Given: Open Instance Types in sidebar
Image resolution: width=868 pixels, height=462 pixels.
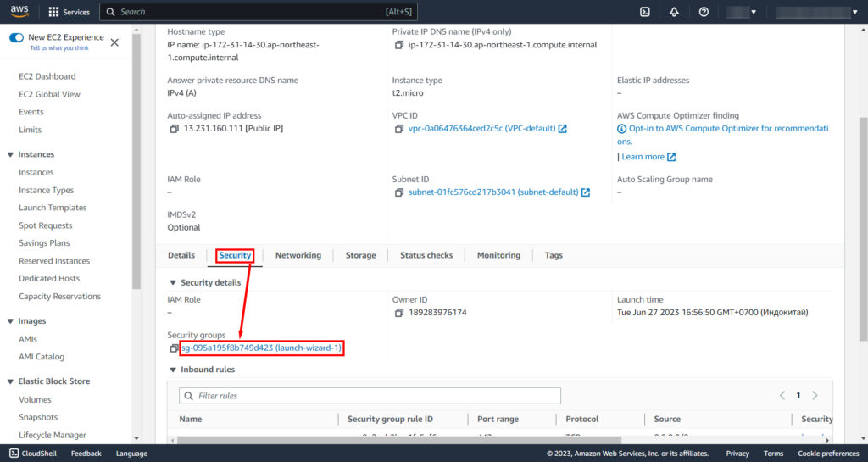Looking at the screenshot, I should (46, 190).
